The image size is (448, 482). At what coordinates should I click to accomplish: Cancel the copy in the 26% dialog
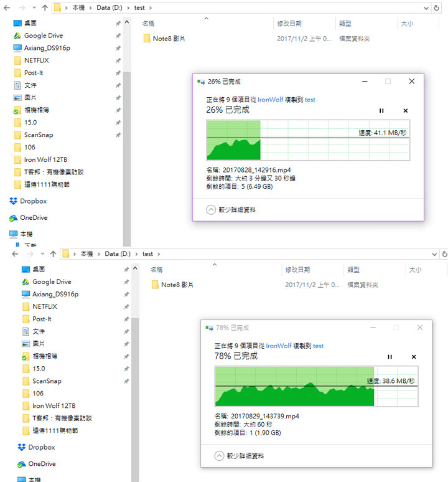tap(405, 111)
